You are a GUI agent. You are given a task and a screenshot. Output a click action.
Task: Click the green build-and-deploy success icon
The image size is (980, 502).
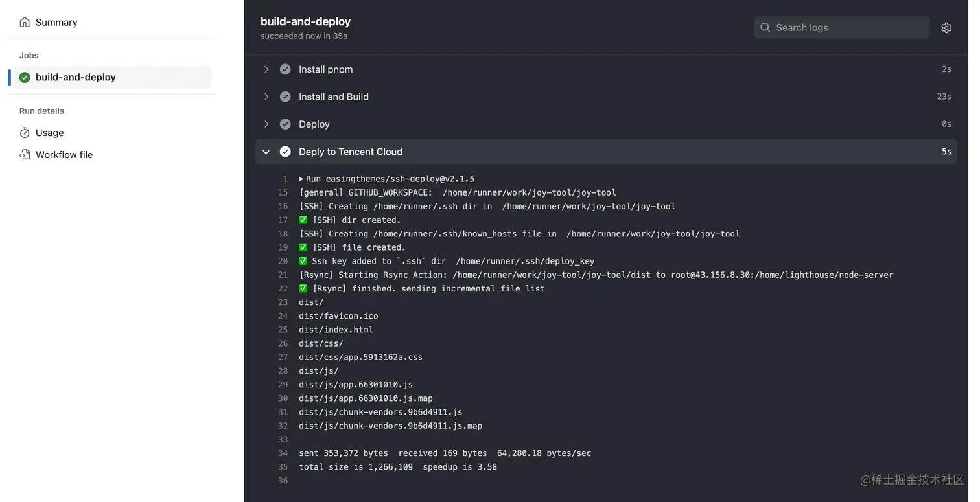pos(25,78)
